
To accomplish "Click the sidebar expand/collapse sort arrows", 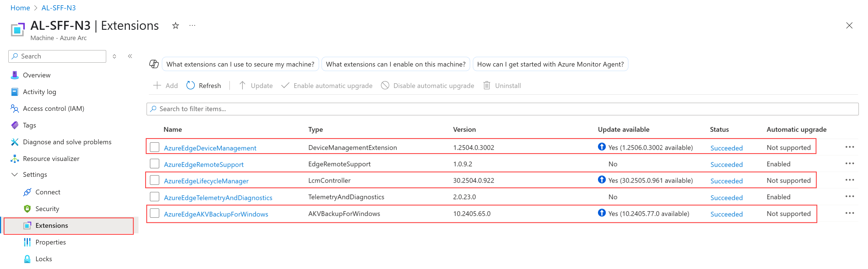I will [115, 56].
